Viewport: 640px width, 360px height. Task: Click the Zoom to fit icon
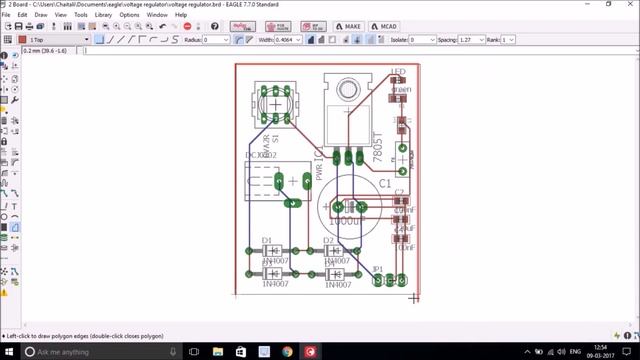(106, 27)
